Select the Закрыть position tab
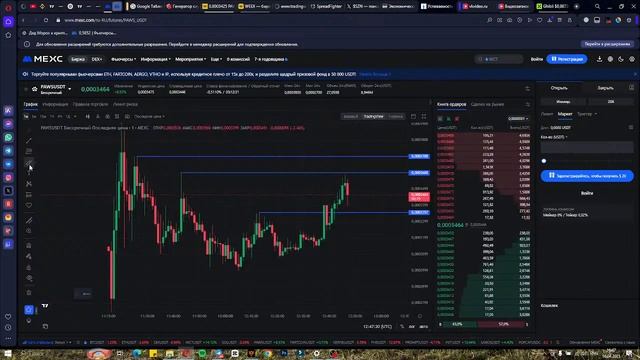Screen dimensions: 640x360 605,88
